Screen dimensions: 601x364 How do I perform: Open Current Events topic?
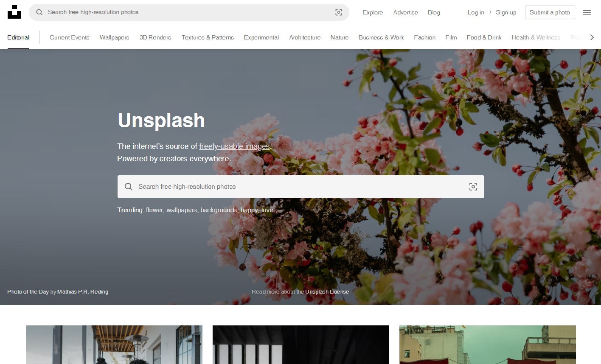(x=70, y=37)
